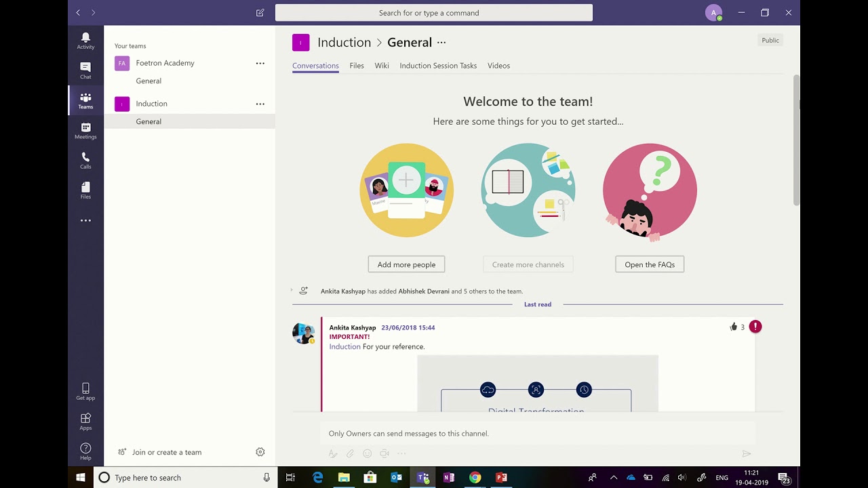
Task: Click the message timestamp 23/06/2018 15:44
Action: click(408, 327)
